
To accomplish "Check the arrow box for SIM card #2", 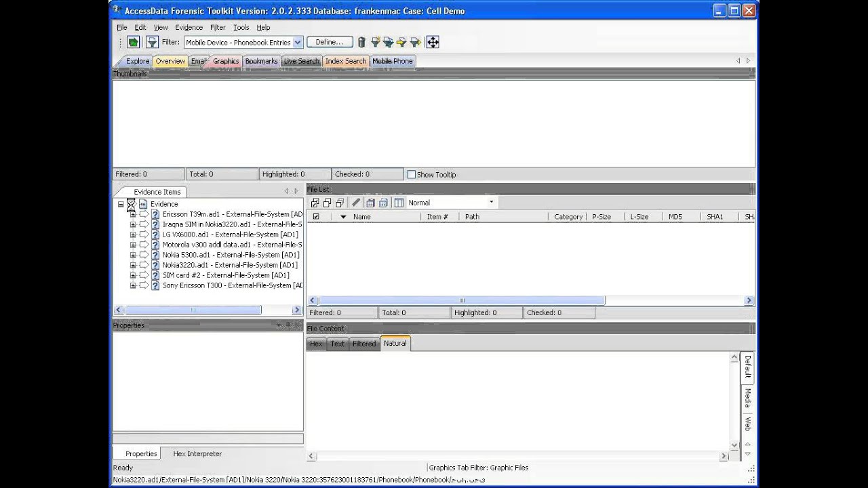I will (144, 275).
